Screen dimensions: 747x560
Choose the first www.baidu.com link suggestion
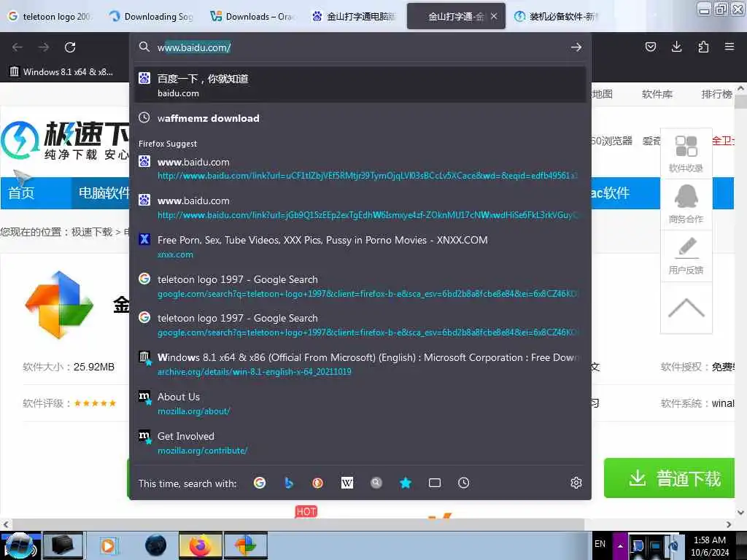coord(360,168)
